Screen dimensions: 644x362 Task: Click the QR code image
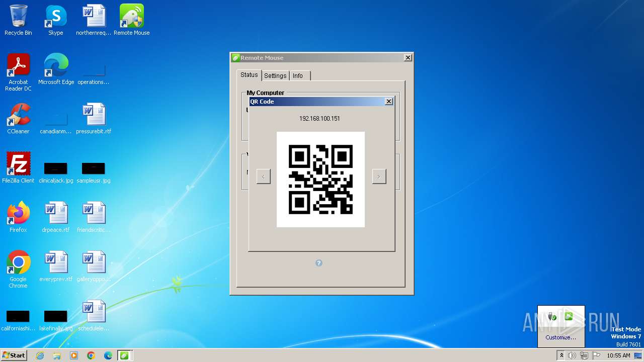coord(320,179)
